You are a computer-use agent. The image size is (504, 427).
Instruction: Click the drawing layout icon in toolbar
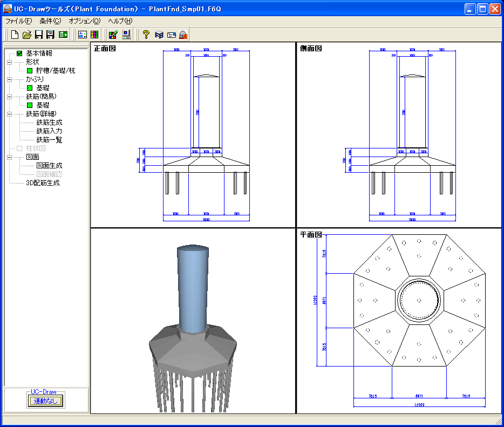point(83,35)
